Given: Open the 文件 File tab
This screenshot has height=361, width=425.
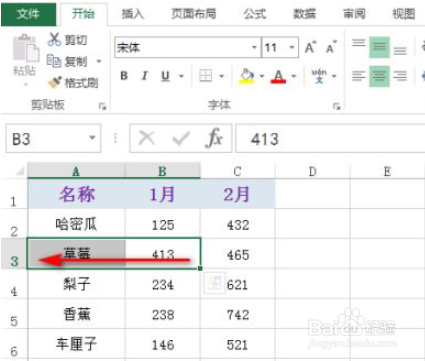Looking at the screenshot, I should coord(28,14).
